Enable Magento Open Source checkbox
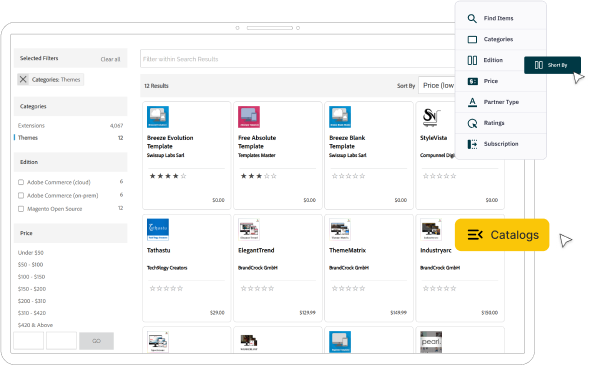 [x=21, y=209]
